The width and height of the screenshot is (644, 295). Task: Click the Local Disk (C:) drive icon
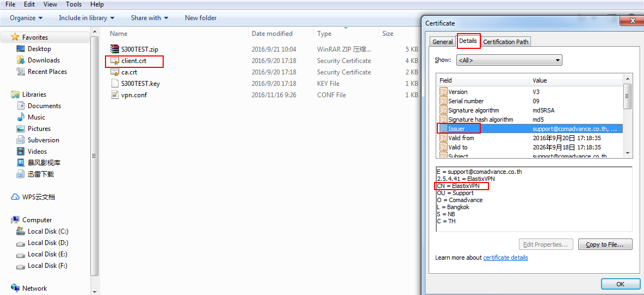click(x=21, y=231)
